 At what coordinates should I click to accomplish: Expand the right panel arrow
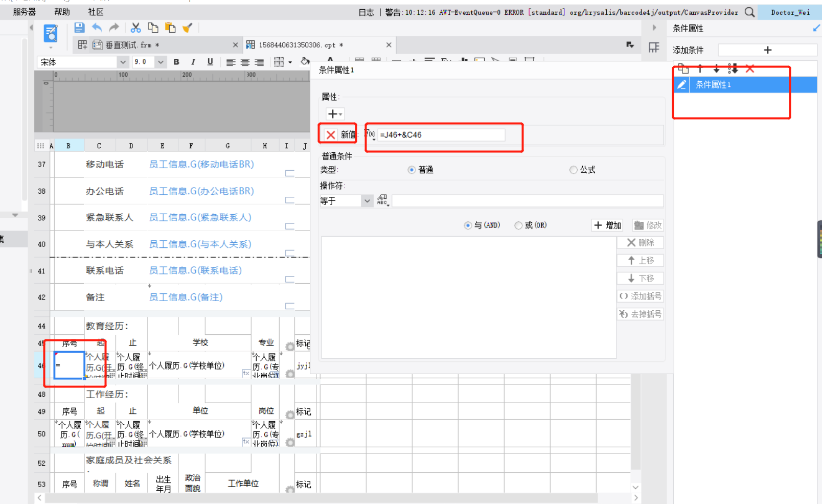[x=654, y=28]
